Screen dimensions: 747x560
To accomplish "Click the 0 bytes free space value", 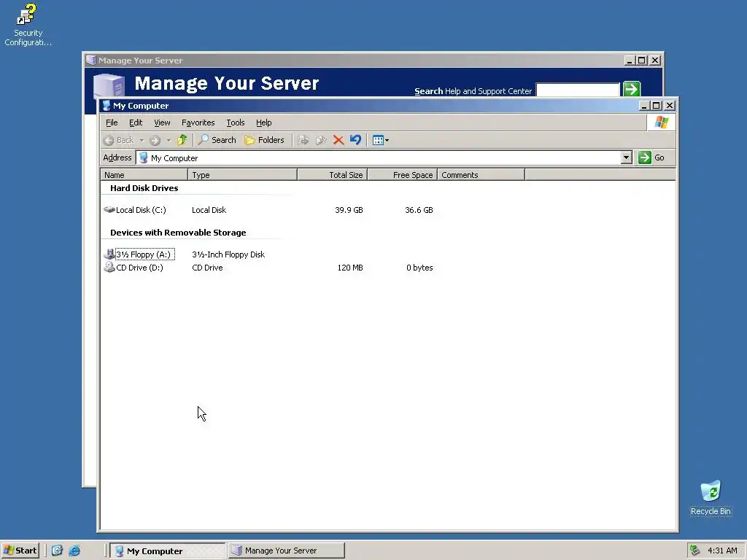I will [x=419, y=268].
